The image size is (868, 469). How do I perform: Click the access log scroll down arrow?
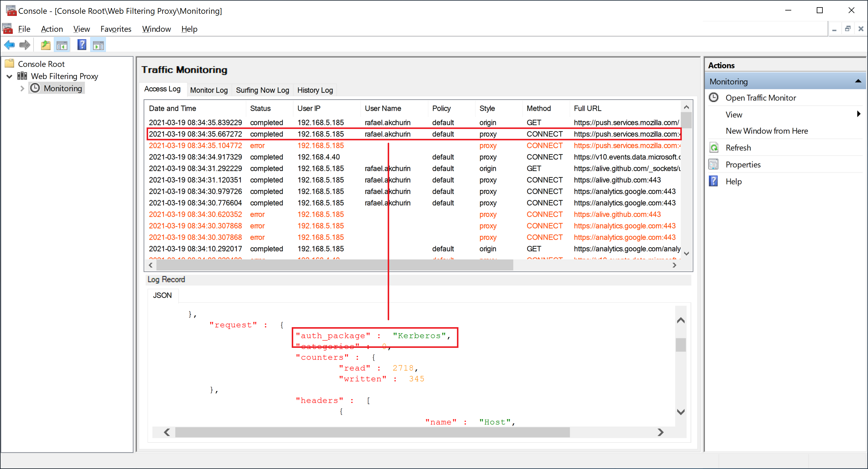pos(686,253)
